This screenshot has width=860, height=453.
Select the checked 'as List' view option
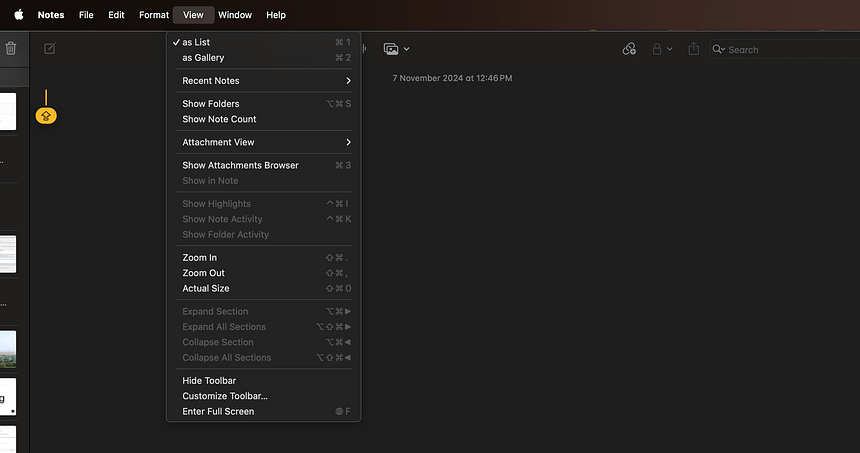pyautogui.click(x=263, y=42)
